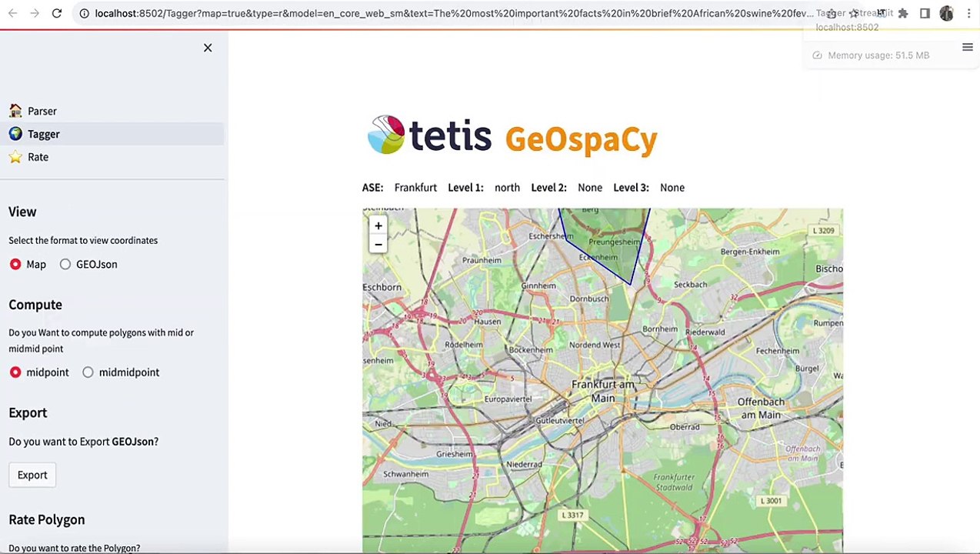
Task: Open the browser extensions puzzle icon
Action: pyautogui.click(x=903, y=13)
